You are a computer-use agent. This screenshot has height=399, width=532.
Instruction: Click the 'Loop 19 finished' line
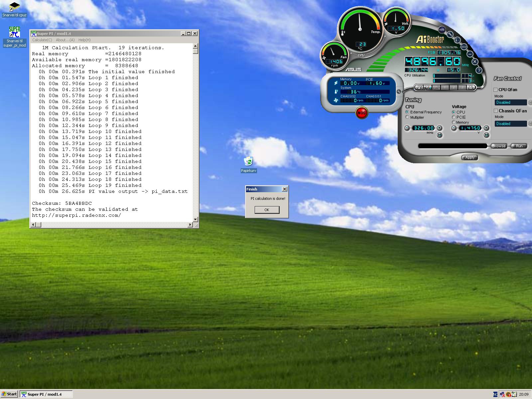click(x=115, y=185)
